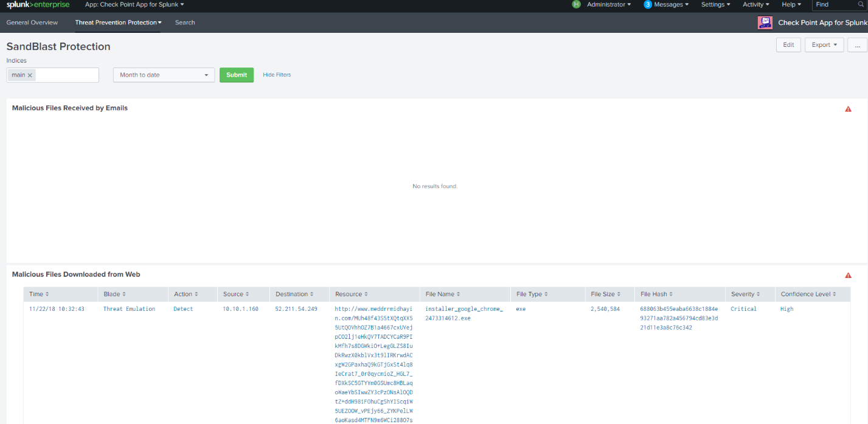Click the Messages count badge

648,4
